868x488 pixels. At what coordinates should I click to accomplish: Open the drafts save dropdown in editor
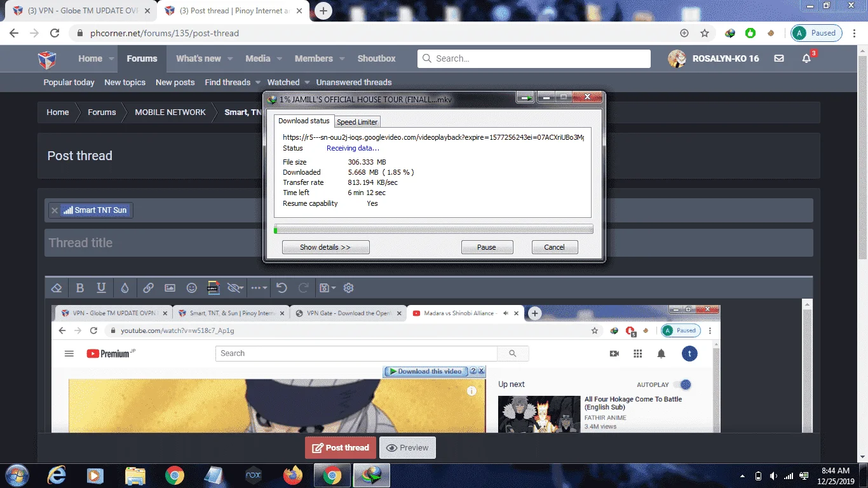tap(327, 288)
